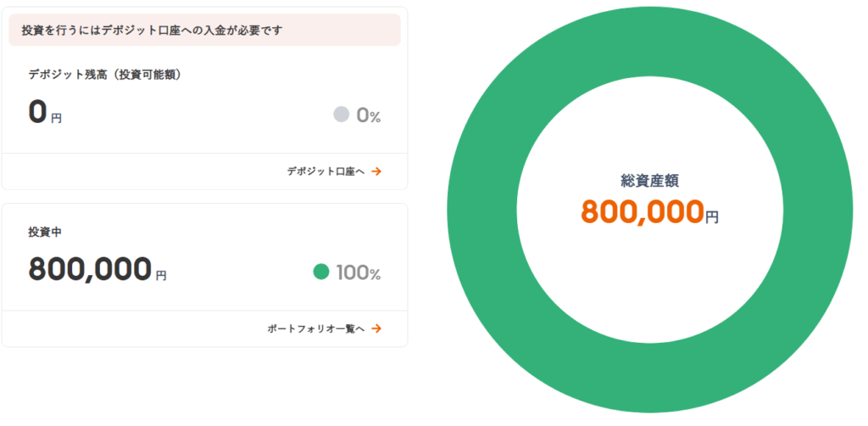This screenshot has height=426, width=868.
Task: Click the 100% percentage text
Action: [359, 272]
